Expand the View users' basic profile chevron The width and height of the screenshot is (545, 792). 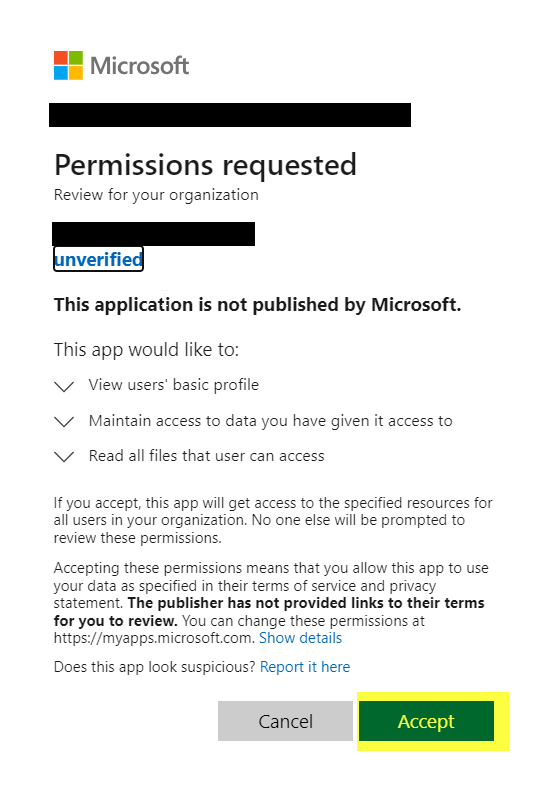64,386
